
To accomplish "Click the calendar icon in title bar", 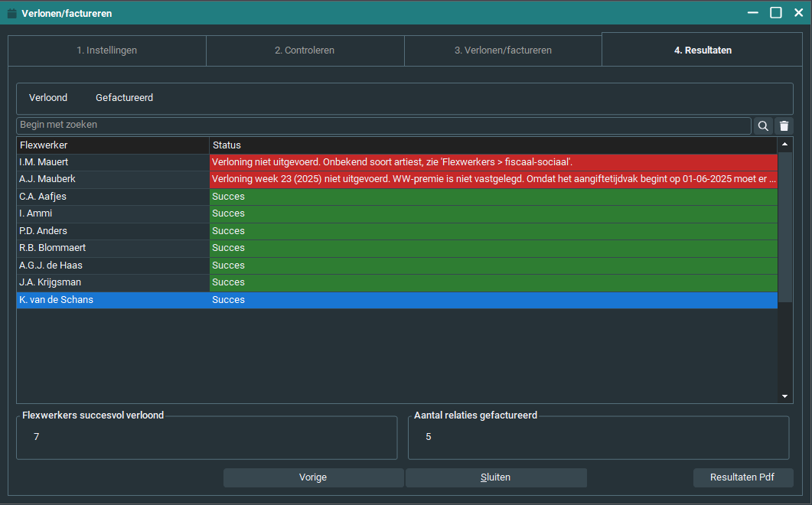I will point(11,13).
